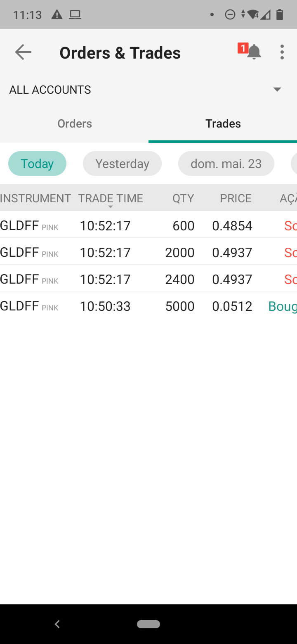
Task: Tap the INSTRUMENT column header
Action: point(35,199)
